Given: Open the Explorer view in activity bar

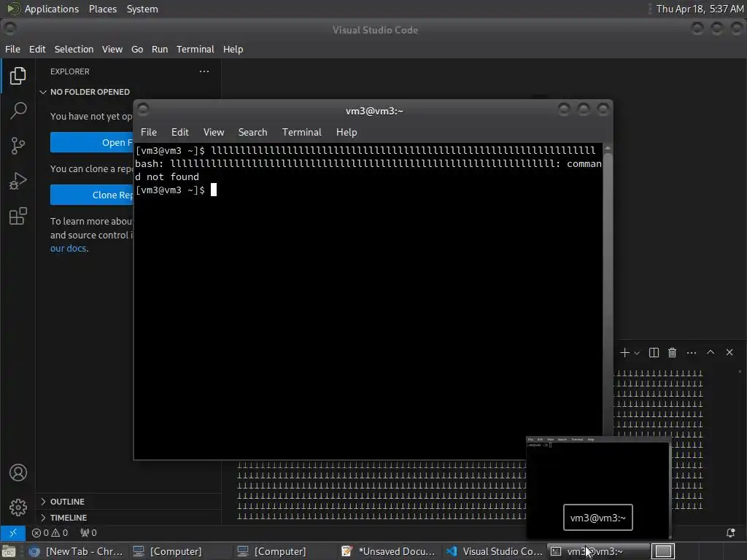Looking at the screenshot, I should 18,76.
